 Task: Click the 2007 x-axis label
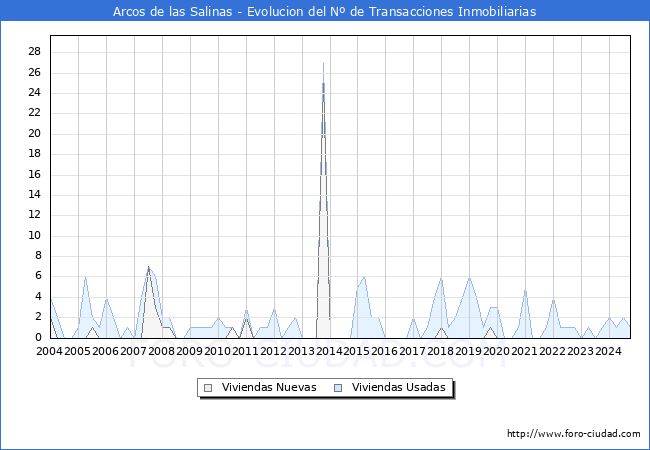coord(133,351)
